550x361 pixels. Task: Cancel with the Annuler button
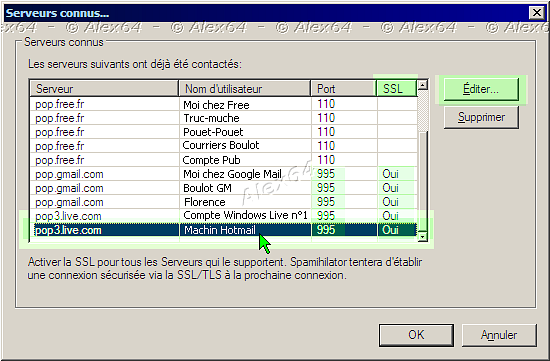(499, 335)
